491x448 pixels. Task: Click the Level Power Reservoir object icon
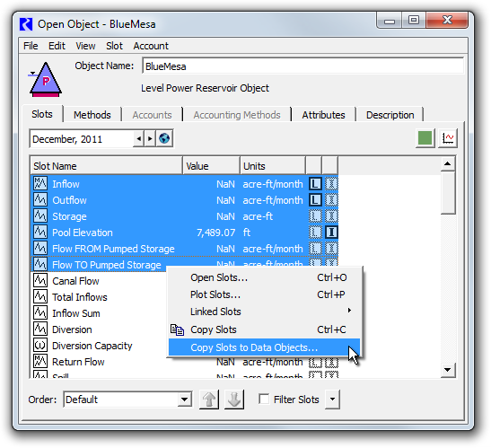[x=46, y=80]
